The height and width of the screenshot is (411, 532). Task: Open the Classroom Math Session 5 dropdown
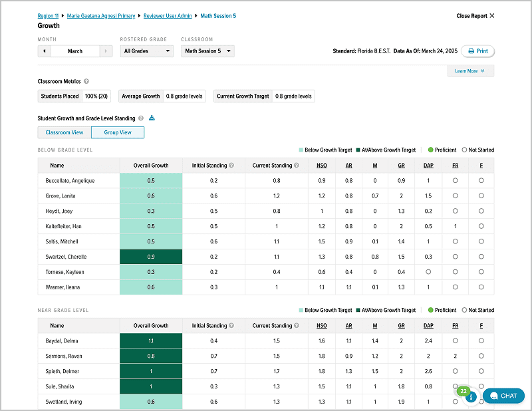[207, 51]
